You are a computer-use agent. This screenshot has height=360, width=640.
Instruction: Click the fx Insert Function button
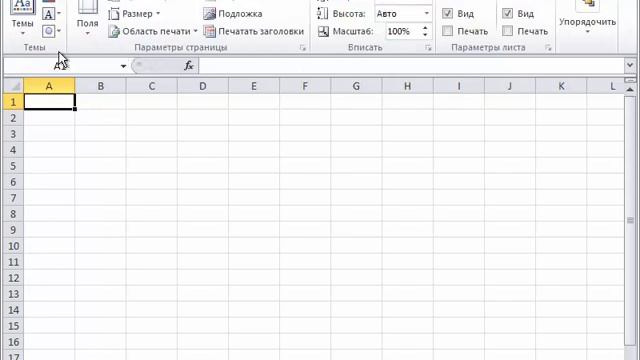point(189,66)
